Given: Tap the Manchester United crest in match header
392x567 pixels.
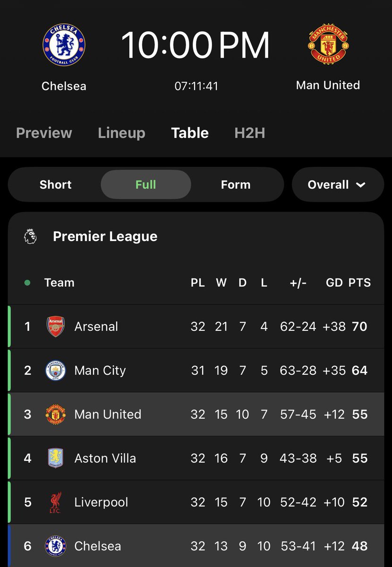Looking at the screenshot, I should (x=328, y=44).
